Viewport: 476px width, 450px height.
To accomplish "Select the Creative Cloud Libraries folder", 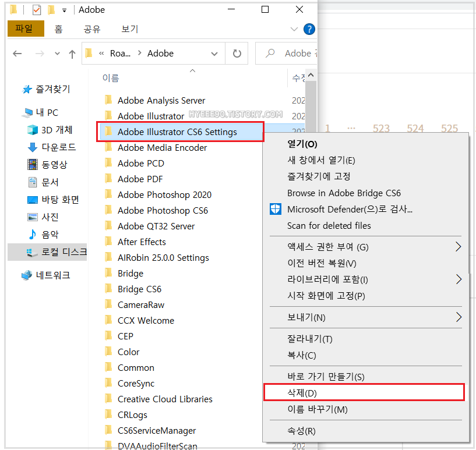I will [x=165, y=399].
